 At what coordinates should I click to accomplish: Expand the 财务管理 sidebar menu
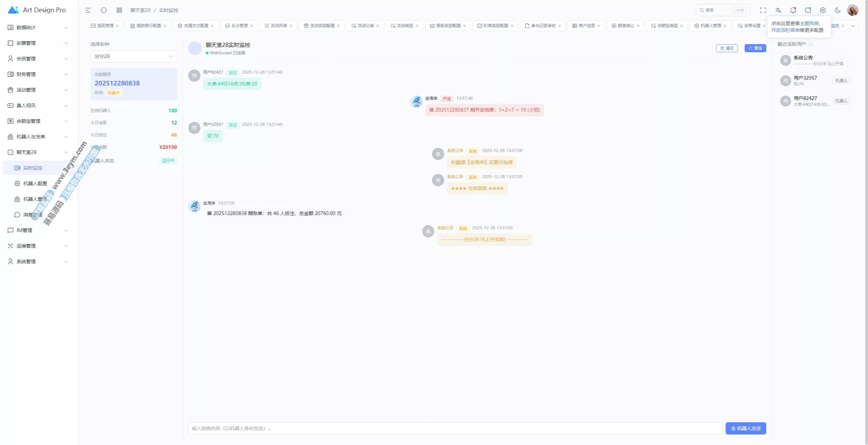tap(37, 74)
